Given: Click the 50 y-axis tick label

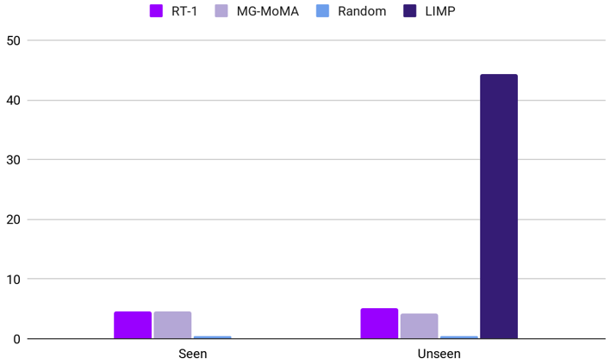Looking at the screenshot, I should [13, 40].
